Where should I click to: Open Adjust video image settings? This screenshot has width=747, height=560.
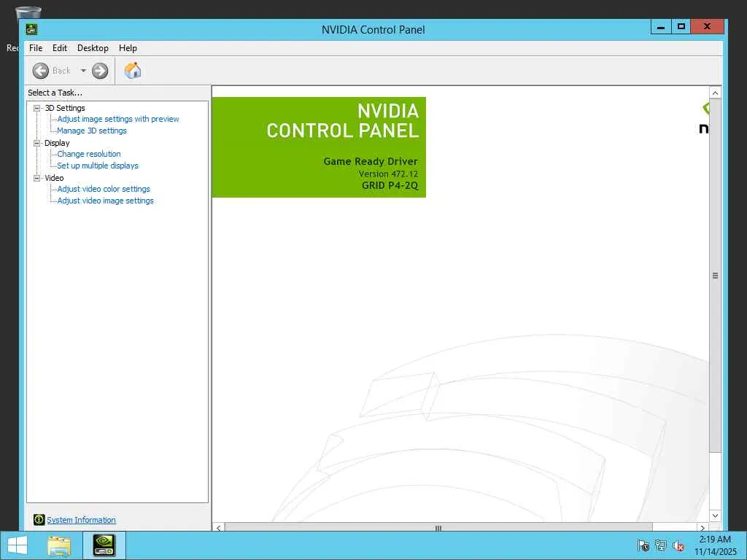105,201
